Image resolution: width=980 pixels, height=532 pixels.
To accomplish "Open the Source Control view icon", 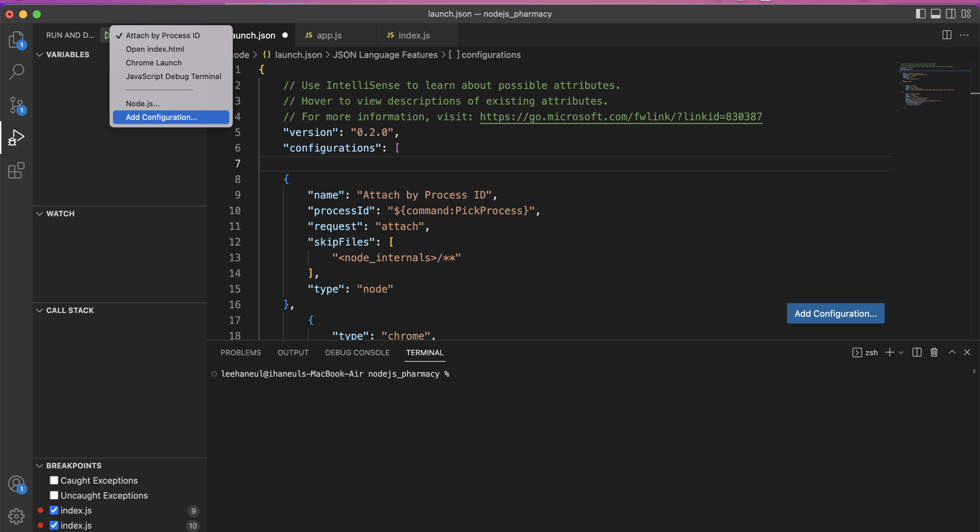I will click(16, 105).
